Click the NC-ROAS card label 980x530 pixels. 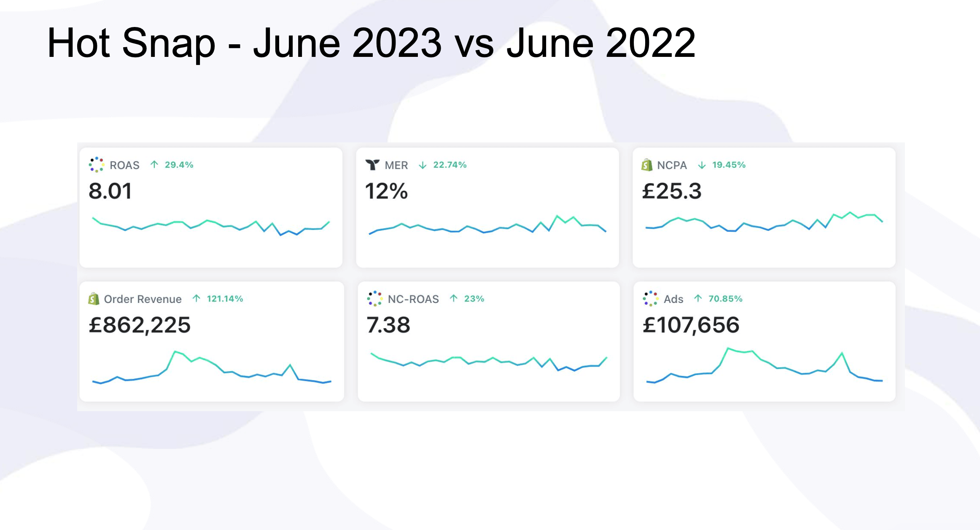click(x=413, y=299)
